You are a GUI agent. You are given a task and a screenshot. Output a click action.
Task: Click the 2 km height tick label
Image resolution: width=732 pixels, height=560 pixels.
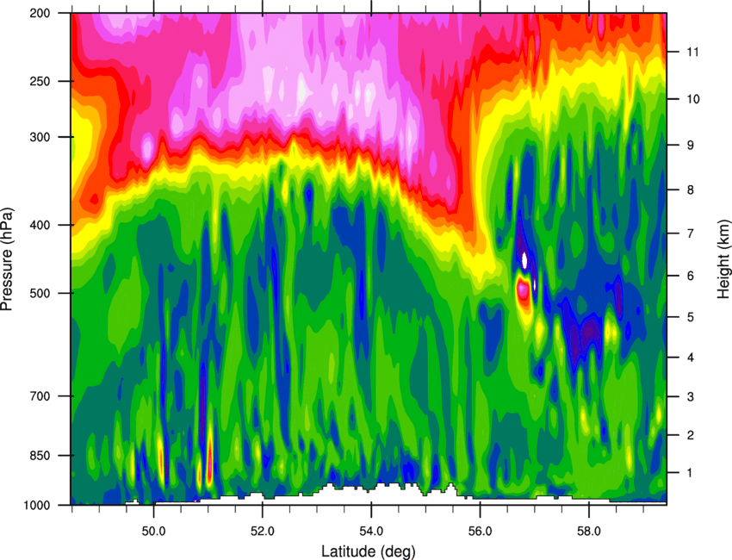(x=690, y=435)
